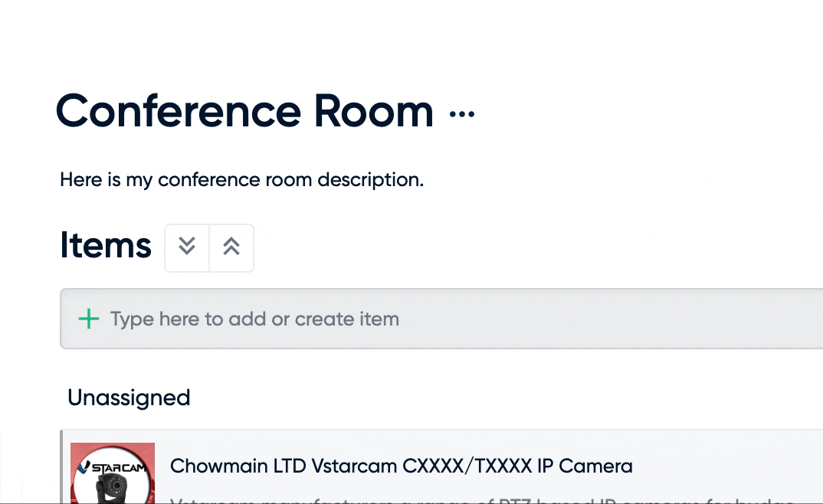Click the green plus add-item icon

[x=89, y=319]
